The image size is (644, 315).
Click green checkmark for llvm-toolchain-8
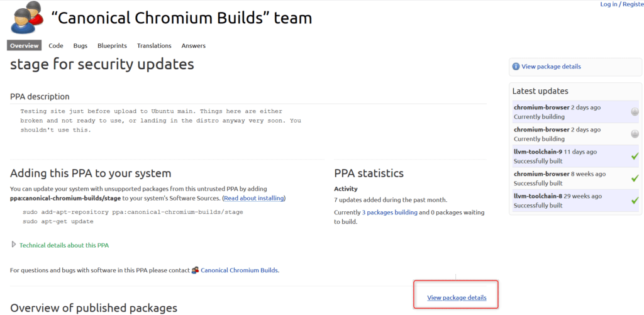[x=635, y=201]
